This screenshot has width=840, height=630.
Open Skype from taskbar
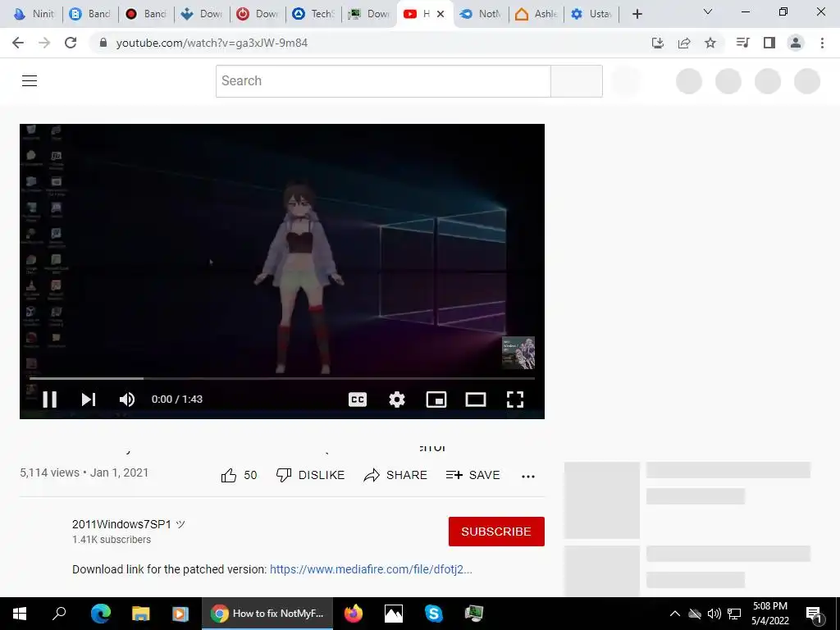(433, 614)
